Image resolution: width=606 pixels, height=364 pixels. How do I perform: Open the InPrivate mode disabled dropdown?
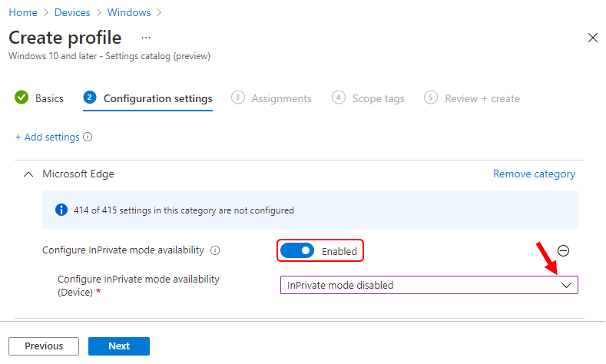pyautogui.click(x=429, y=285)
